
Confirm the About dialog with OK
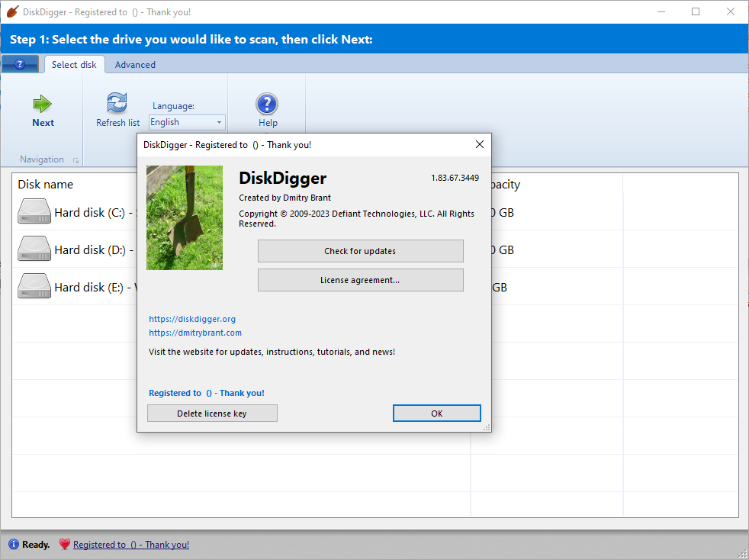436,414
